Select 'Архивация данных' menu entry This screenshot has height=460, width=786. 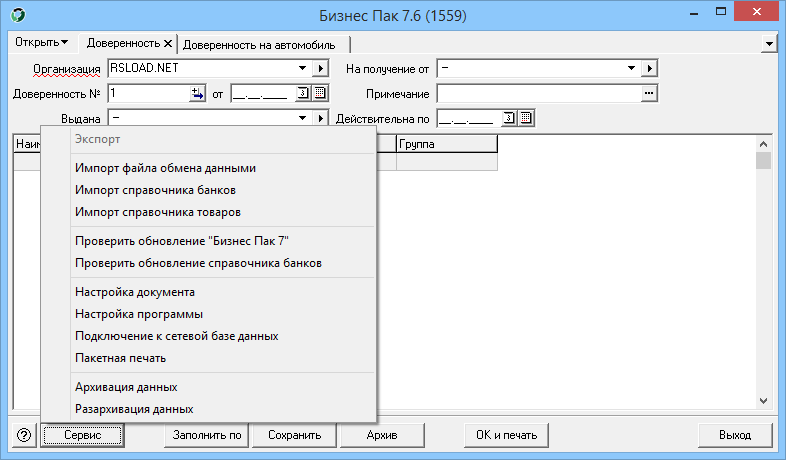tap(126, 387)
